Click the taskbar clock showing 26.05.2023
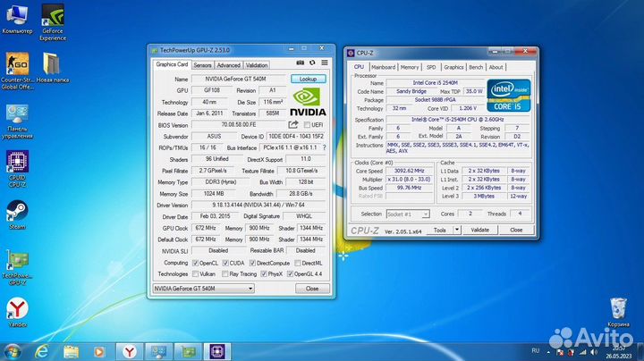Image resolution: width=644 pixels, height=361 pixels. 618,352
